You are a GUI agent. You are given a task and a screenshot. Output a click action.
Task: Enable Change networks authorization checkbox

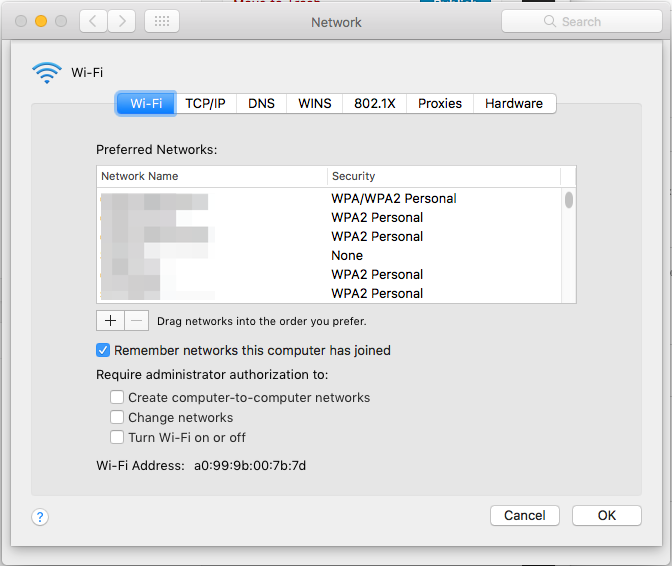click(x=117, y=417)
